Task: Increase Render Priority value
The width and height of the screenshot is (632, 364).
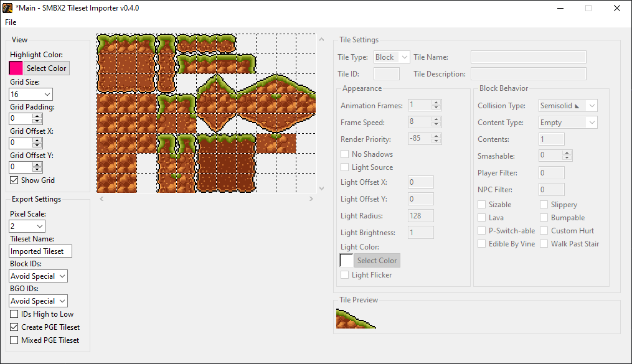Action: pos(436,136)
